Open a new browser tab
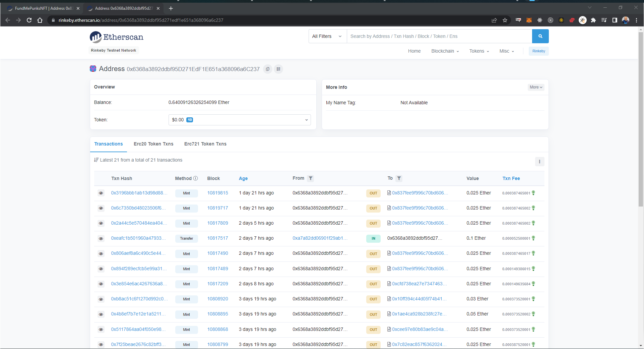This screenshot has height=349, width=644. 171,8
